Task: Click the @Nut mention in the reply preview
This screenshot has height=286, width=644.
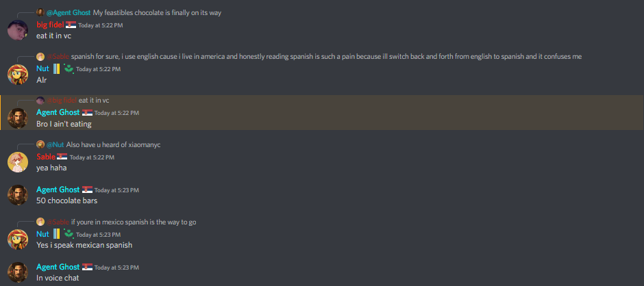Action: 55,144
